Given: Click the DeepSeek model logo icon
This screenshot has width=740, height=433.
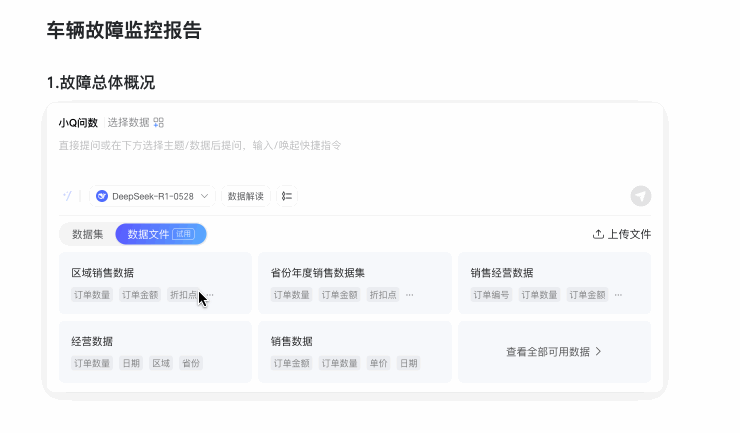Looking at the screenshot, I should pyautogui.click(x=101, y=196).
